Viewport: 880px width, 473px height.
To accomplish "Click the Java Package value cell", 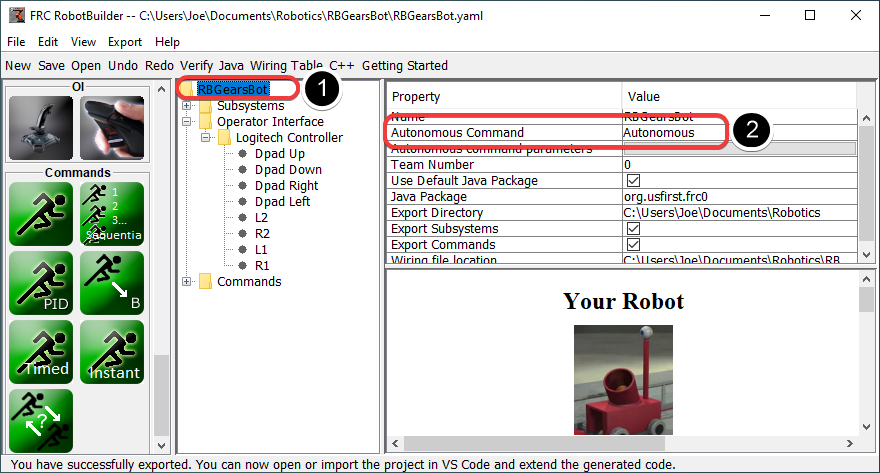I will pyautogui.click(x=740, y=196).
